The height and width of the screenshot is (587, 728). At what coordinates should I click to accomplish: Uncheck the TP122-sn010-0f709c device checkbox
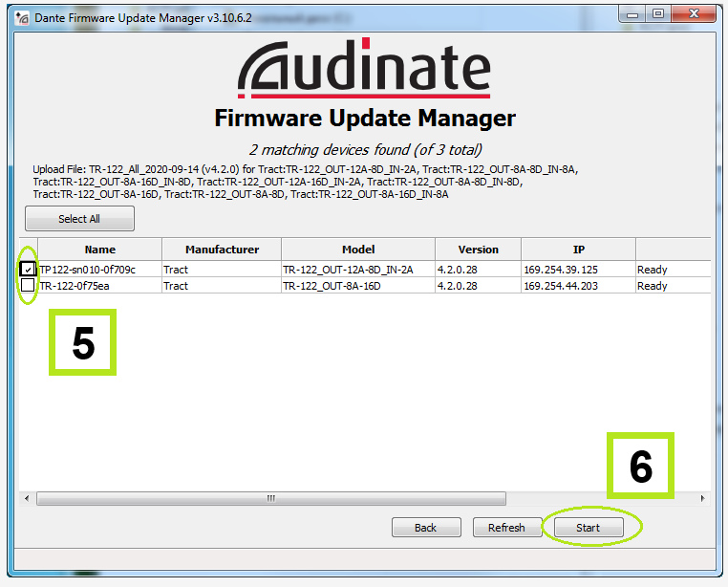[28, 270]
